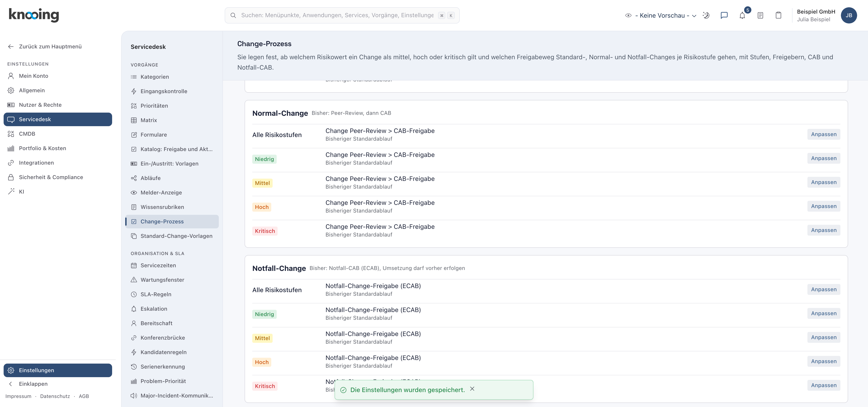Open Integrationen settings

tap(58, 163)
